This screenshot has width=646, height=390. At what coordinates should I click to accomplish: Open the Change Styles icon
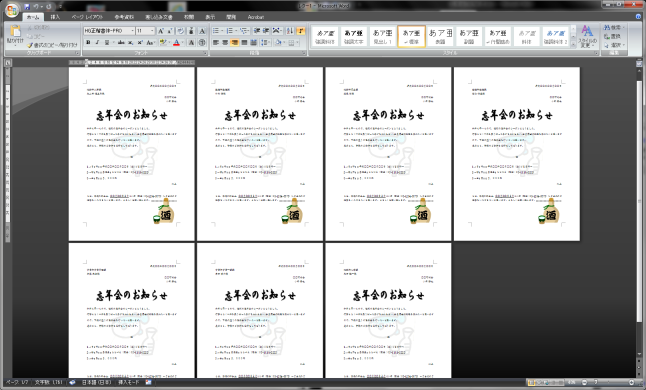pos(586,36)
